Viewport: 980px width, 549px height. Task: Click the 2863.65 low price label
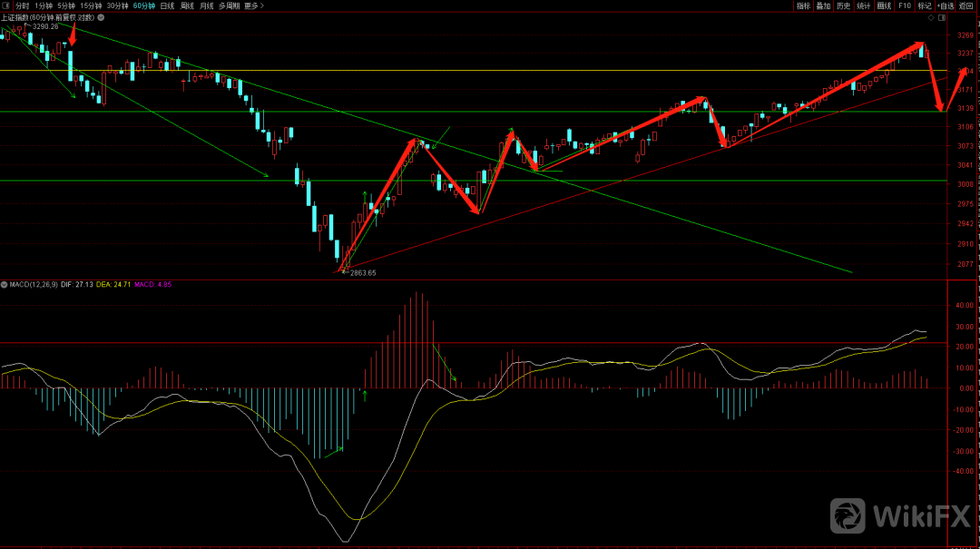(361, 272)
